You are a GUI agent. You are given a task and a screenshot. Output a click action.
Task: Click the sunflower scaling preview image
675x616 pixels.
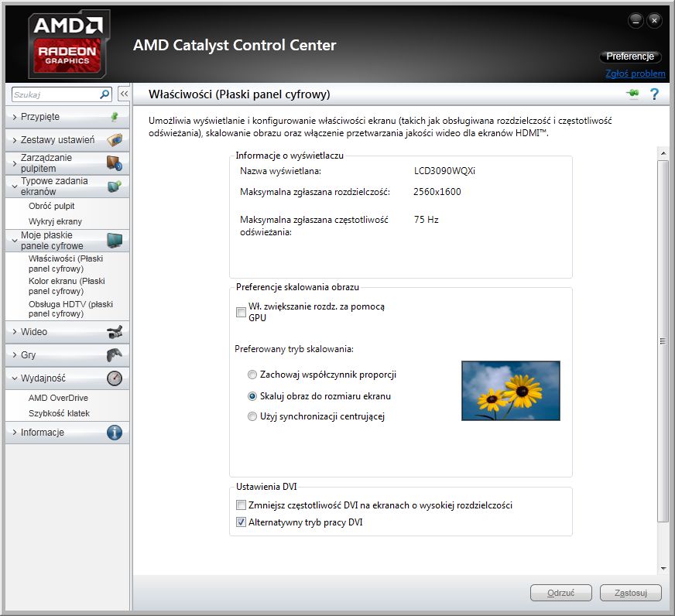[x=511, y=391]
